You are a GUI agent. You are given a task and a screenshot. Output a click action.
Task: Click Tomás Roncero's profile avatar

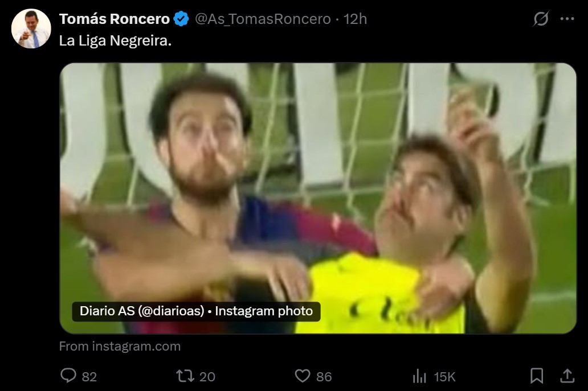point(31,28)
